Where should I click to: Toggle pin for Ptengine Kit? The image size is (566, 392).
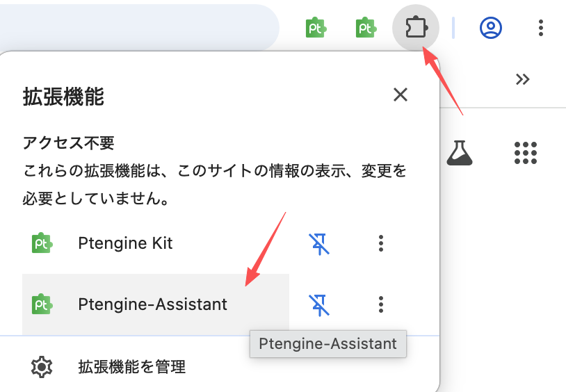pyautogui.click(x=319, y=244)
